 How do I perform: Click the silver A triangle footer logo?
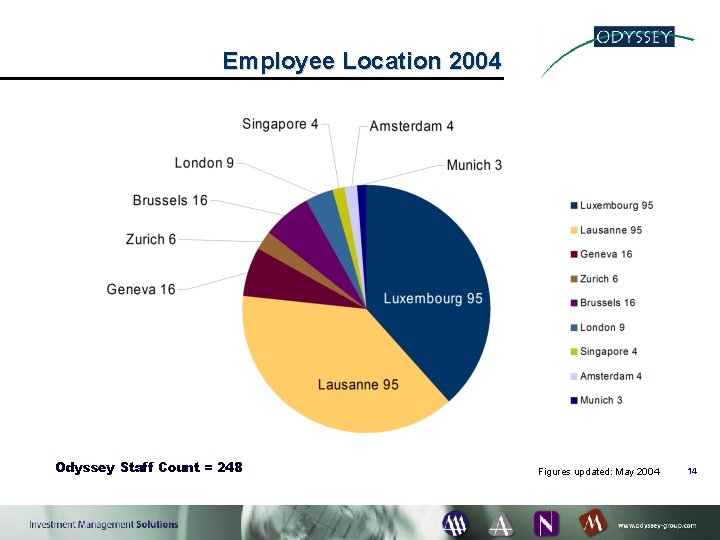(x=501, y=523)
